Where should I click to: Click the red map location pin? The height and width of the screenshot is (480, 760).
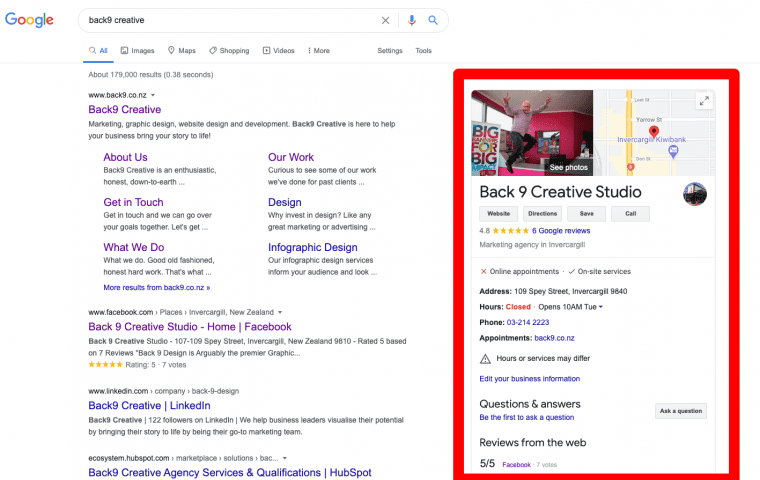pyautogui.click(x=654, y=131)
